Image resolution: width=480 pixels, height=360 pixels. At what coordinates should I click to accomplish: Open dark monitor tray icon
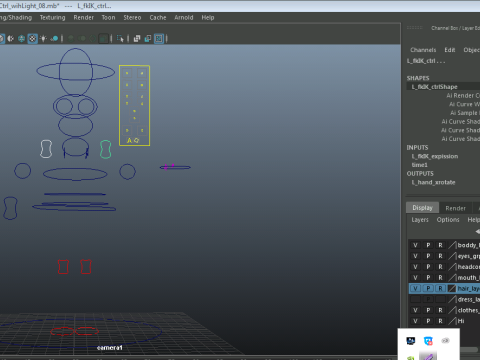point(411,341)
